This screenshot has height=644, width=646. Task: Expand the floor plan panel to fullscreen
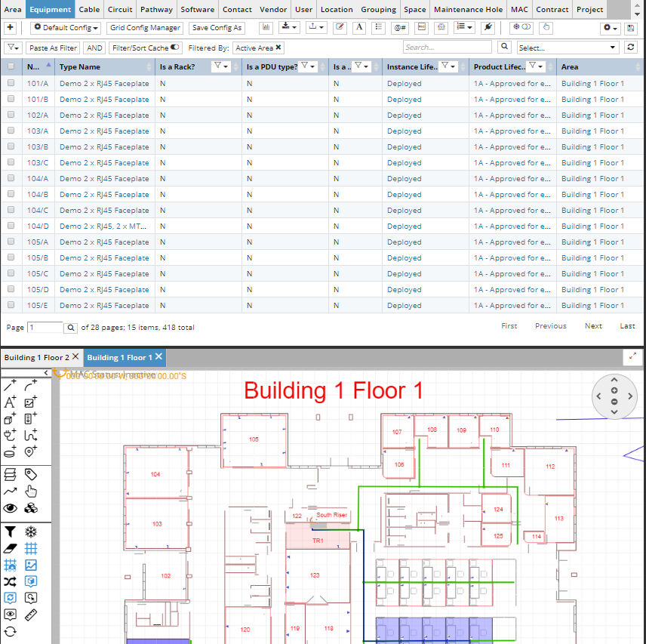(632, 356)
